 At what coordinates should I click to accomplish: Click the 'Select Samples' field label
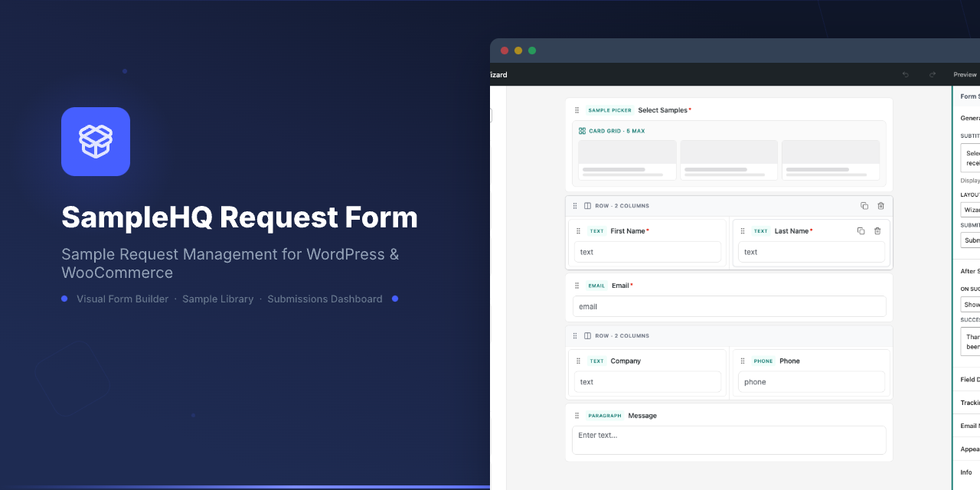tap(663, 110)
